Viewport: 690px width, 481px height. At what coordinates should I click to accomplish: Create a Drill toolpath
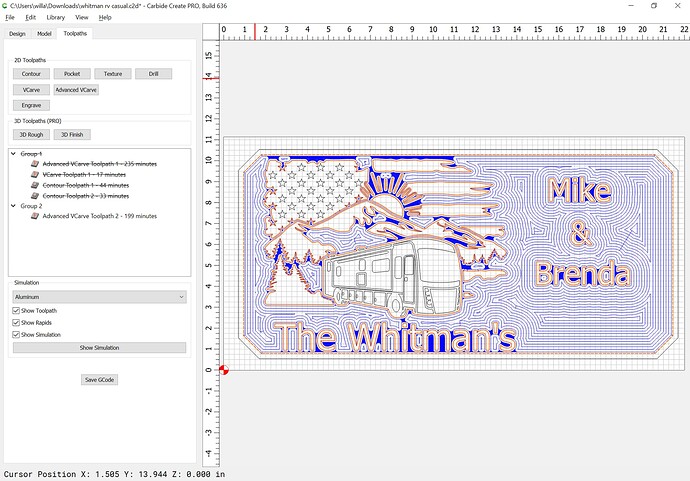click(x=154, y=74)
